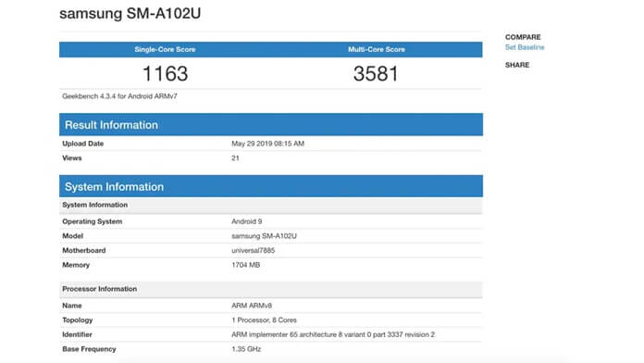Select the views count 21
644x363 pixels.
point(235,157)
